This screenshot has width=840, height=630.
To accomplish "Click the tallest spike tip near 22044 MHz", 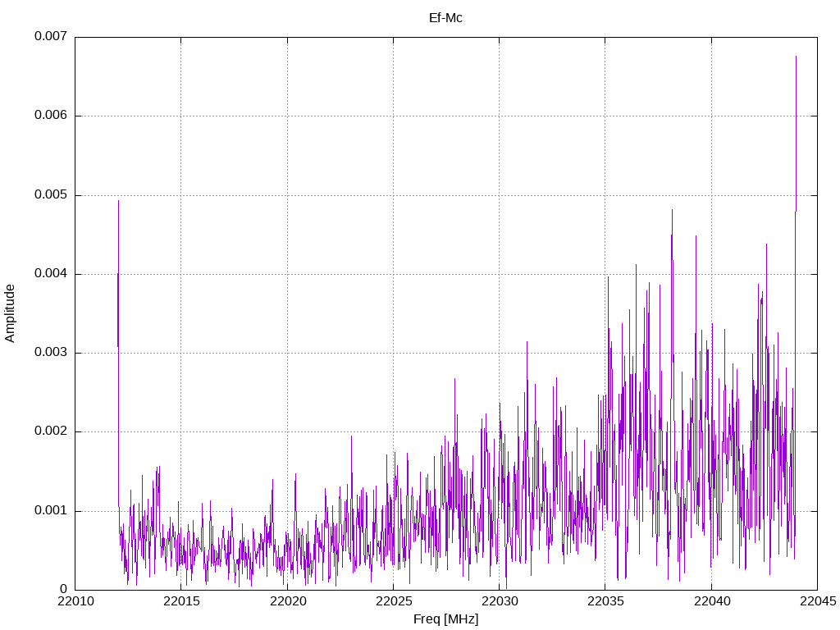I will pos(796,57).
